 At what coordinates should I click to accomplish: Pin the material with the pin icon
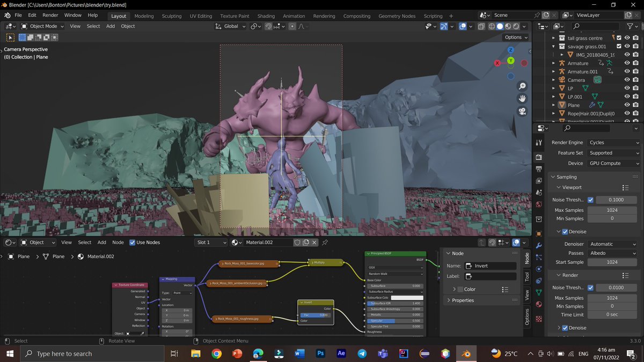325,242
